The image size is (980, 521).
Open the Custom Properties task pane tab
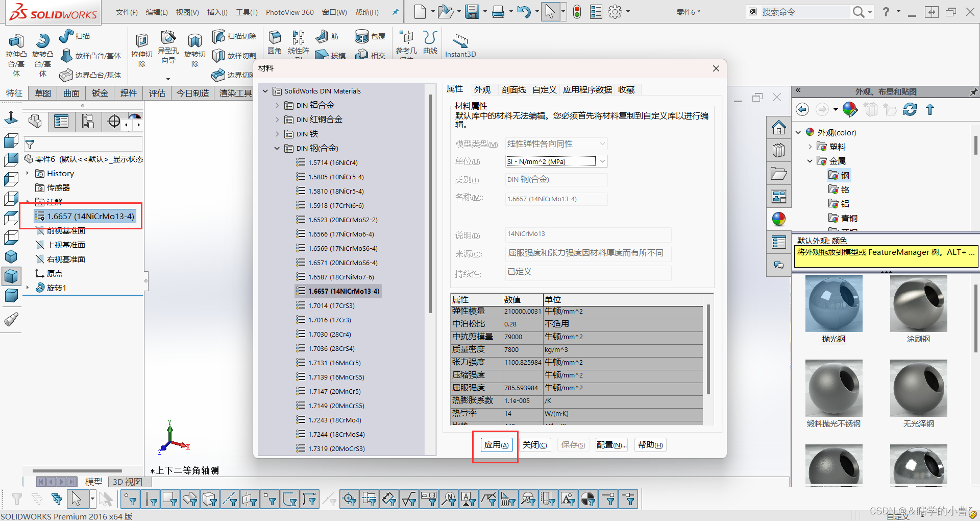(x=779, y=242)
